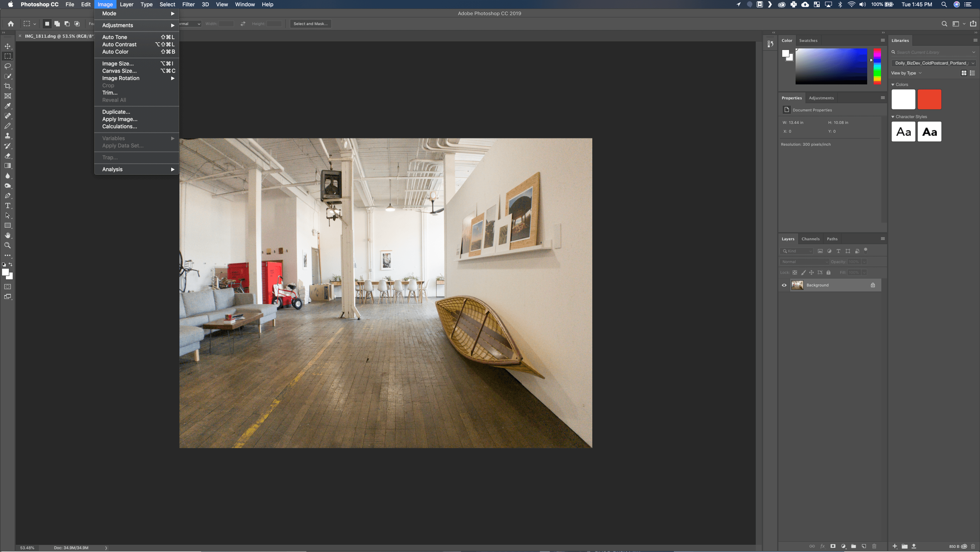This screenshot has width=980, height=552.
Task: Click Select and Mask button
Action: point(310,23)
